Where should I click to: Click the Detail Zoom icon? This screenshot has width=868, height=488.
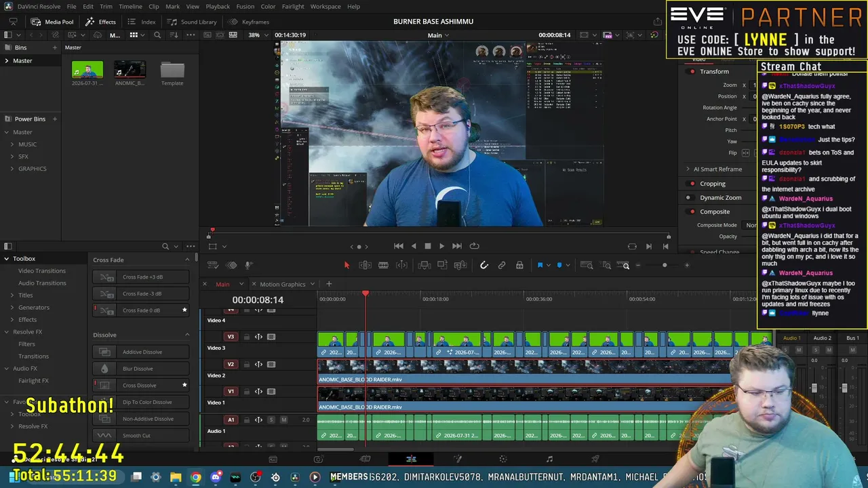tap(606, 265)
